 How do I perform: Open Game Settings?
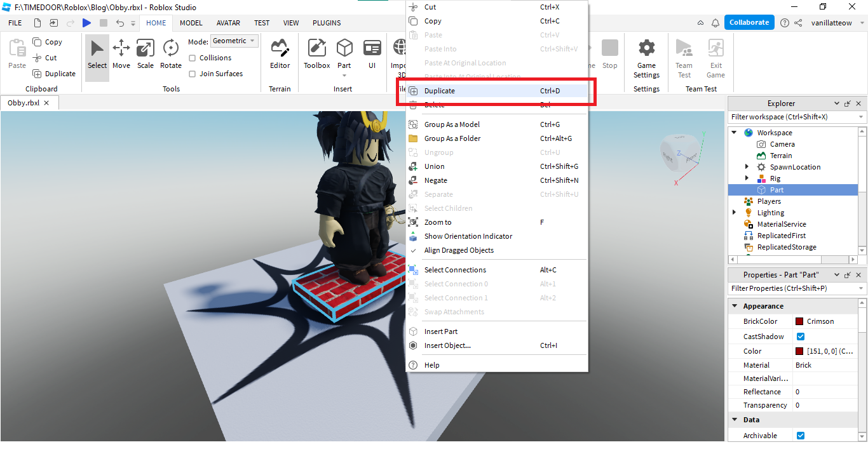coord(646,57)
